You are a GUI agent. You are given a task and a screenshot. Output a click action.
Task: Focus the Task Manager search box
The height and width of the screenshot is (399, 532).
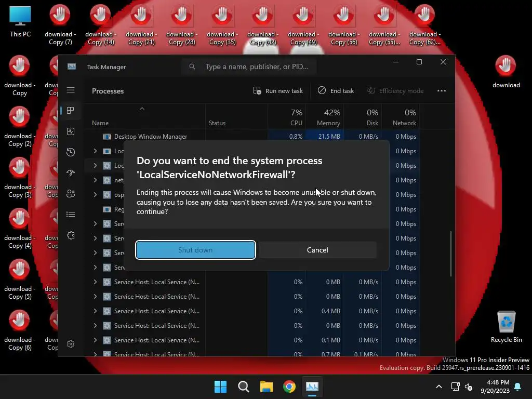point(249,67)
